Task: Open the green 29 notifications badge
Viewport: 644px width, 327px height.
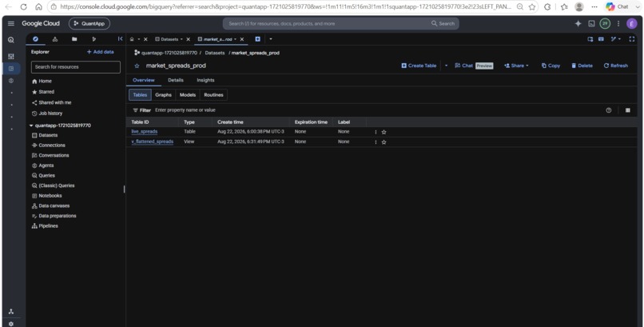Action: (x=605, y=23)
